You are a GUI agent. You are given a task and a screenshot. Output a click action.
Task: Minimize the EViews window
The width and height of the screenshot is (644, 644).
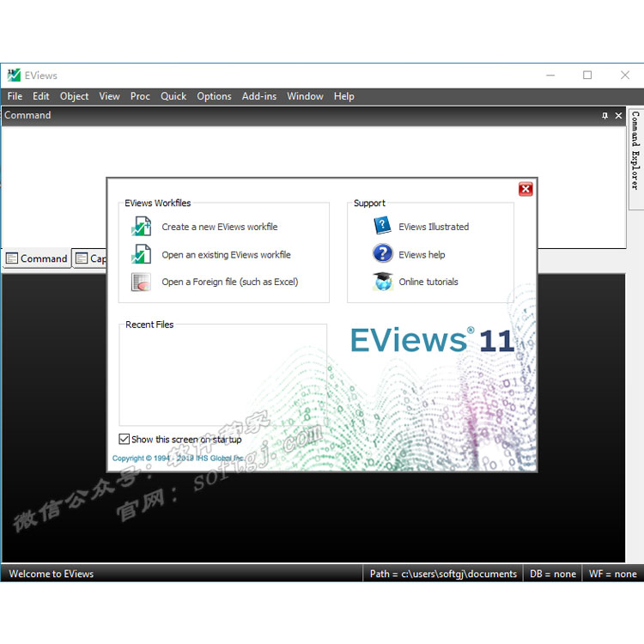point(550,76)
